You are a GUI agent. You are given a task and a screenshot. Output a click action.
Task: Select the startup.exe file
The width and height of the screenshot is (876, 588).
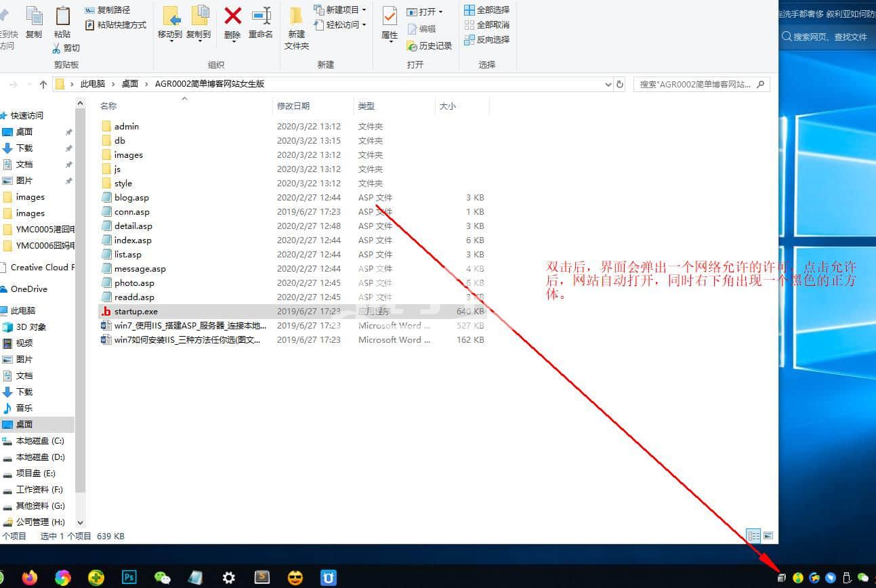[135, 311]
